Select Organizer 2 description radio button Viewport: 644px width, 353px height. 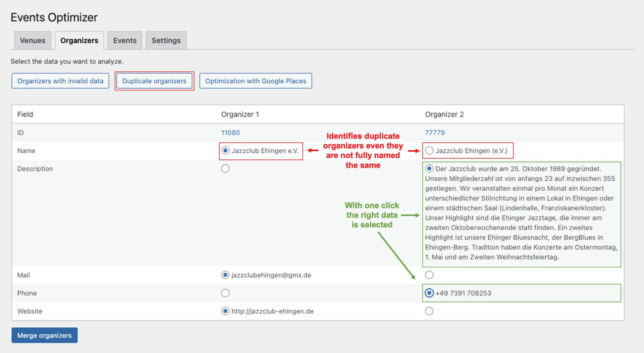coord(429,168)
